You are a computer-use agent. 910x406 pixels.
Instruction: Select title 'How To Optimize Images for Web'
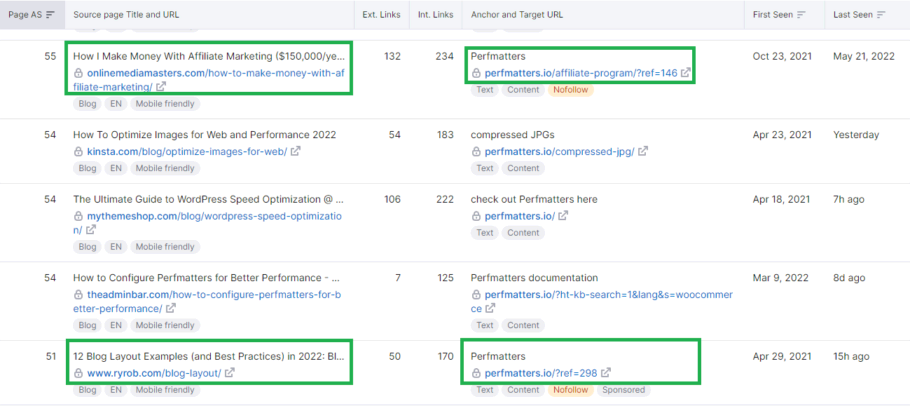click(204, 135)
